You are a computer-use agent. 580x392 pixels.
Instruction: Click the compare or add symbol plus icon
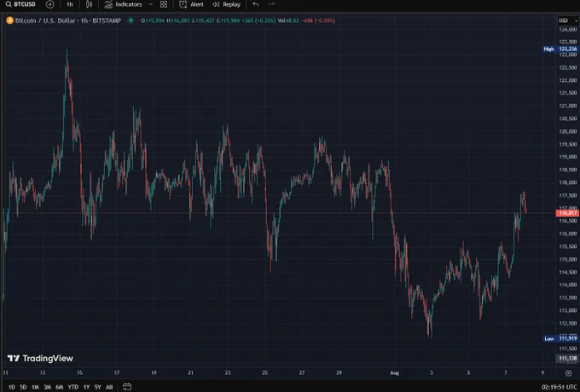pyautogui.click(x=50, y=4)
